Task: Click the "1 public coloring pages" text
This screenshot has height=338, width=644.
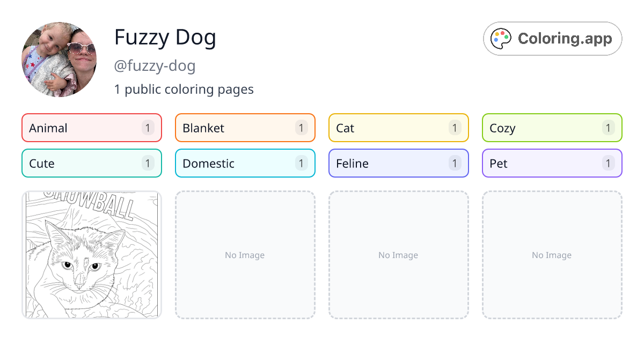Action: [x=184, y=90]
